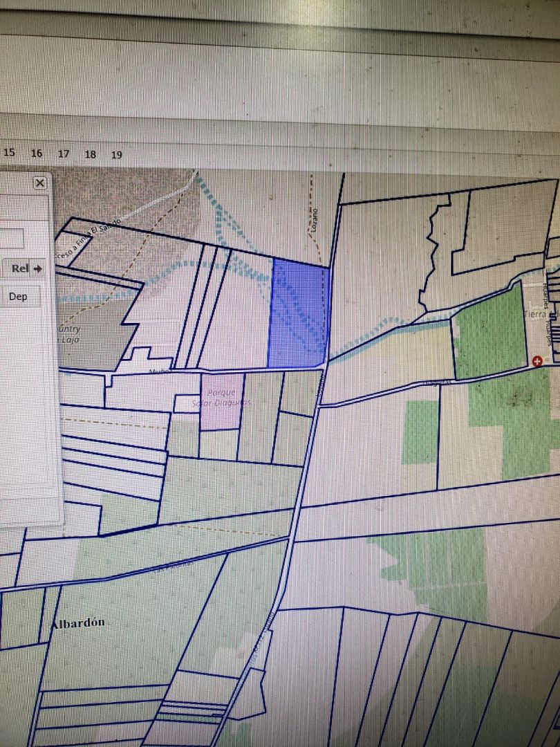The height and width of the screenshot is (747, 560).
Task: Click the Lozano road label
Action: pyautogui.click(x=313, y=216)
